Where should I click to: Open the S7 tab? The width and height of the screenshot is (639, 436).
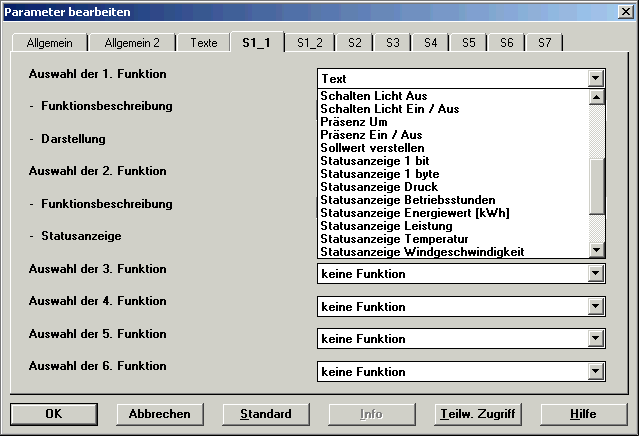[x=544, y=43]
